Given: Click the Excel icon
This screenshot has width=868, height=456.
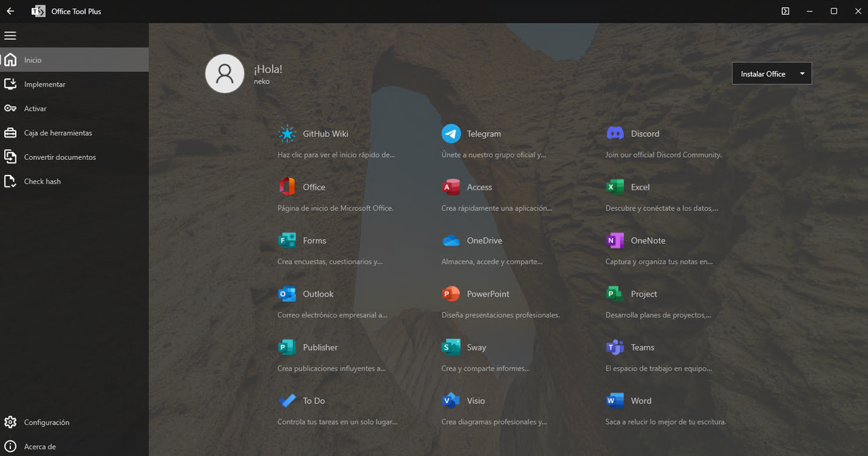Looking at the screenshot, I should pyautogui.click(x=615, y=186).
